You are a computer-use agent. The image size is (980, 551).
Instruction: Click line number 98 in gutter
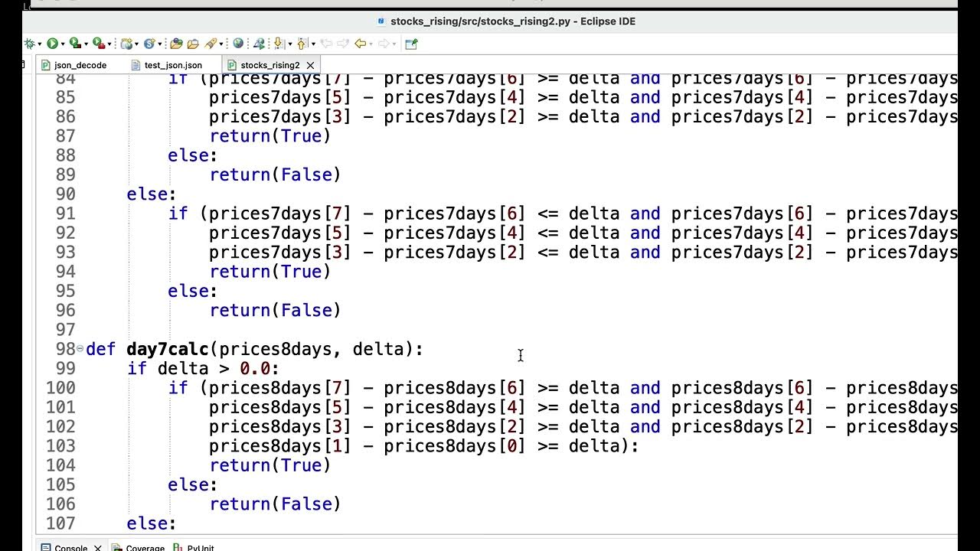point(65,349)
